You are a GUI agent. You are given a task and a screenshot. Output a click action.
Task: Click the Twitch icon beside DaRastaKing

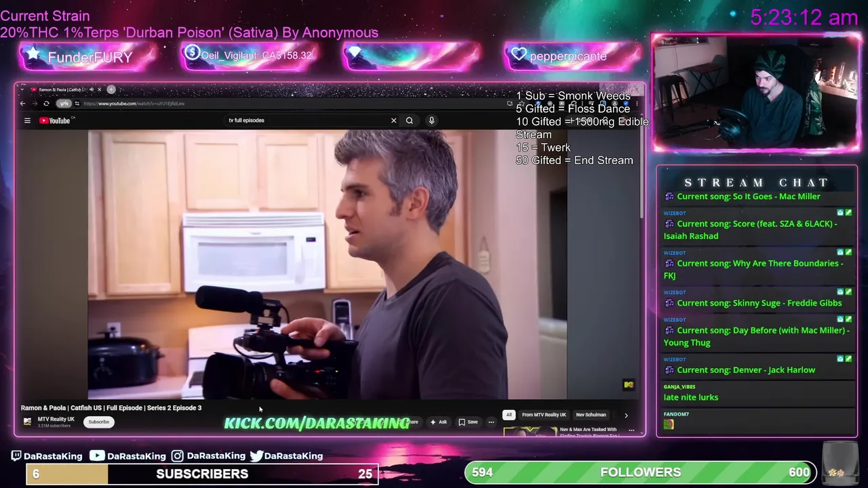pos(16,456)
